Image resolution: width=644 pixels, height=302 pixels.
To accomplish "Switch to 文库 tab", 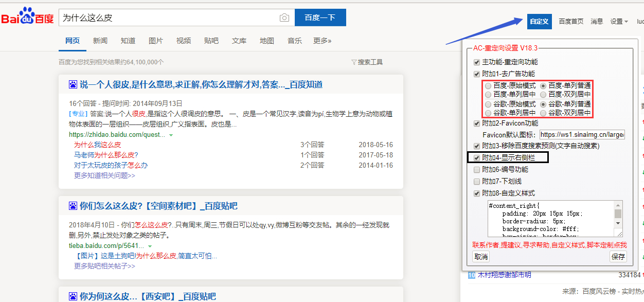I will tap(239, 41).
